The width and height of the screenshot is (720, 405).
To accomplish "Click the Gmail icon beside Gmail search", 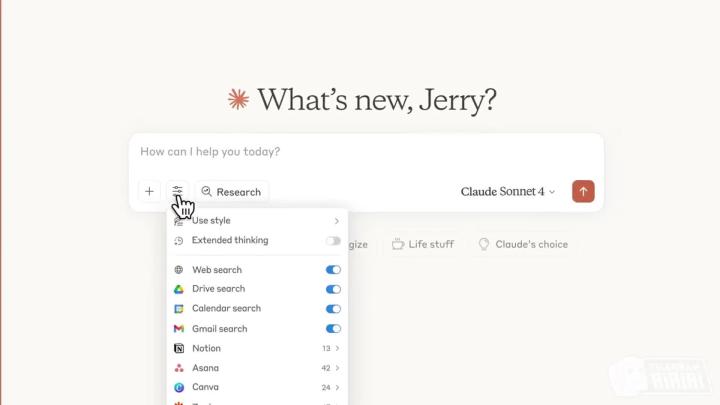I will [x=179, y=329].
